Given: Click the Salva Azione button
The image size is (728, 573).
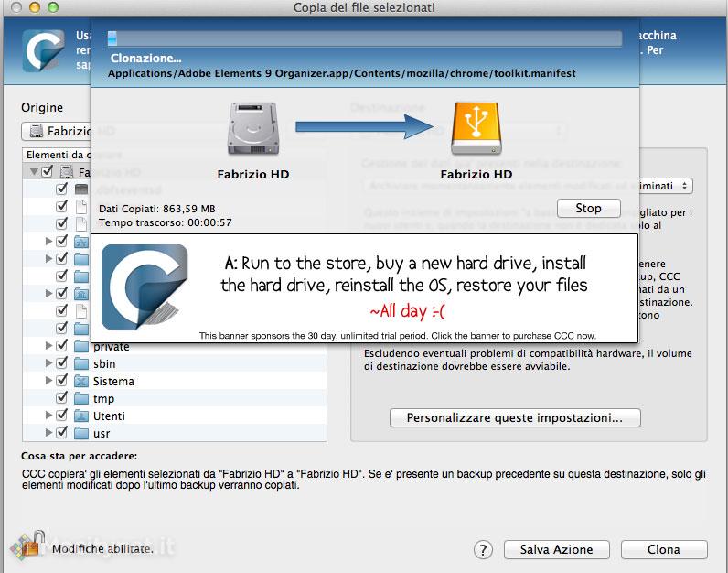Looking at the screenshot, I should pos(556,550).
